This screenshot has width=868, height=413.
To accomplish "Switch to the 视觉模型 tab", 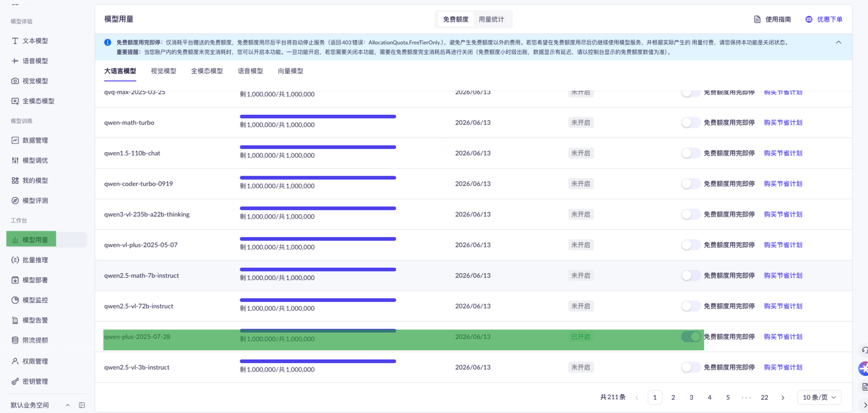I will pyautogui.click(x=163, y=71).
